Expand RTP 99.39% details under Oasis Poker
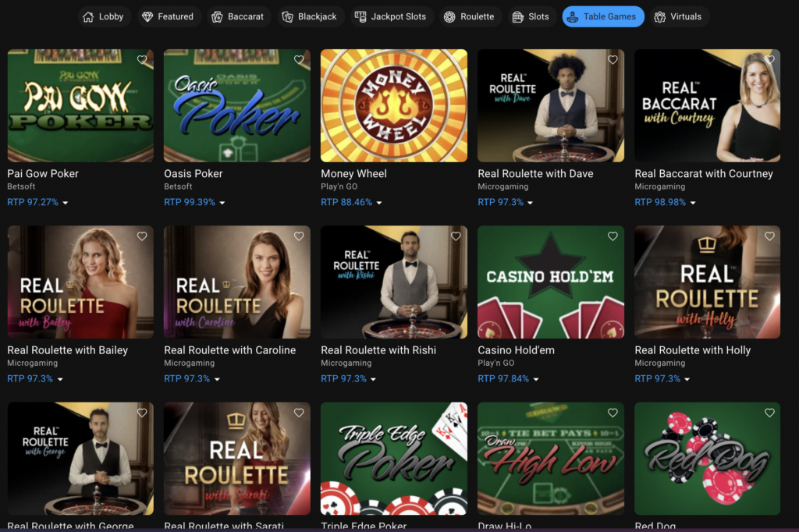Screen dimensions: 799x532 tap(194, 202)
